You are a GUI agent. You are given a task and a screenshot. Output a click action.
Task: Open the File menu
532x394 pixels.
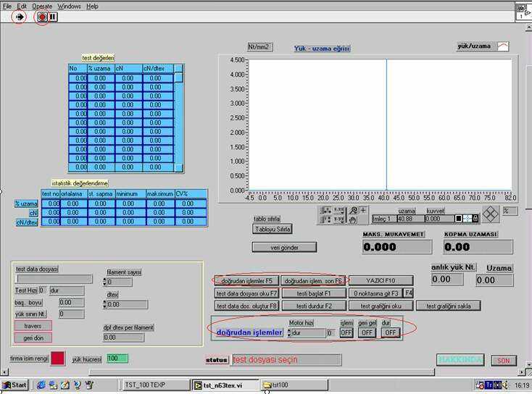tap(7, 6)
